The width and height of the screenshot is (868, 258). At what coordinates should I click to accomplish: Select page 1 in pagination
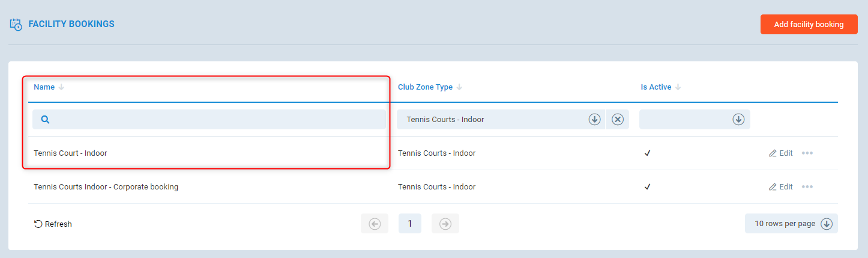(410, 224)
